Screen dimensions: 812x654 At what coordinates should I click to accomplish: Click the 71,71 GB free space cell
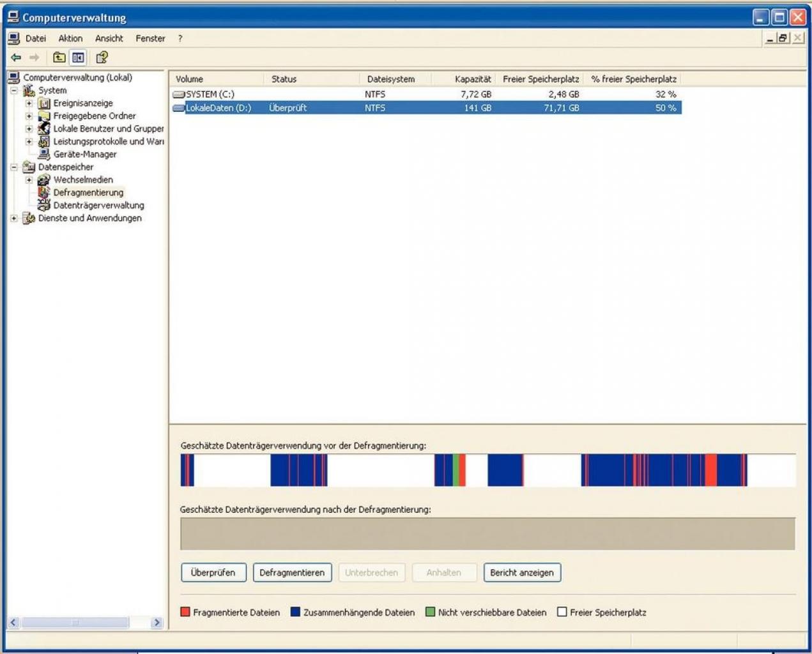pyautogui.click(x=562, y=108)
